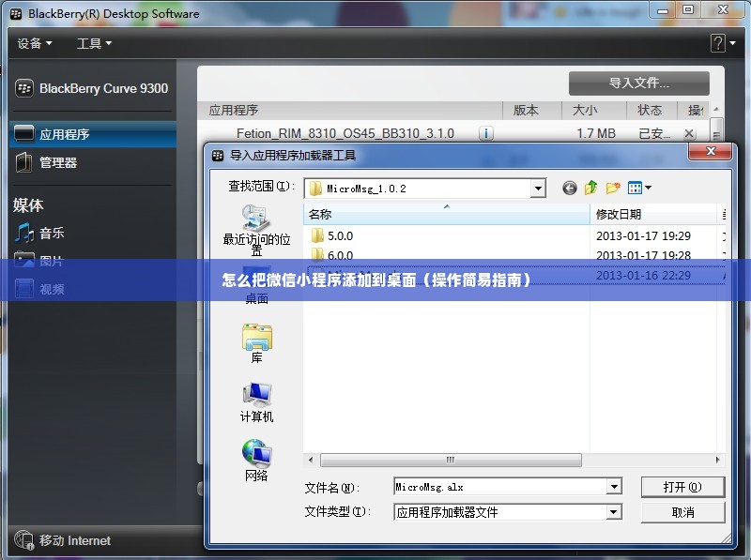
Task: Expand the 查找范围 folder dropdown
Action: coord(538,189)
